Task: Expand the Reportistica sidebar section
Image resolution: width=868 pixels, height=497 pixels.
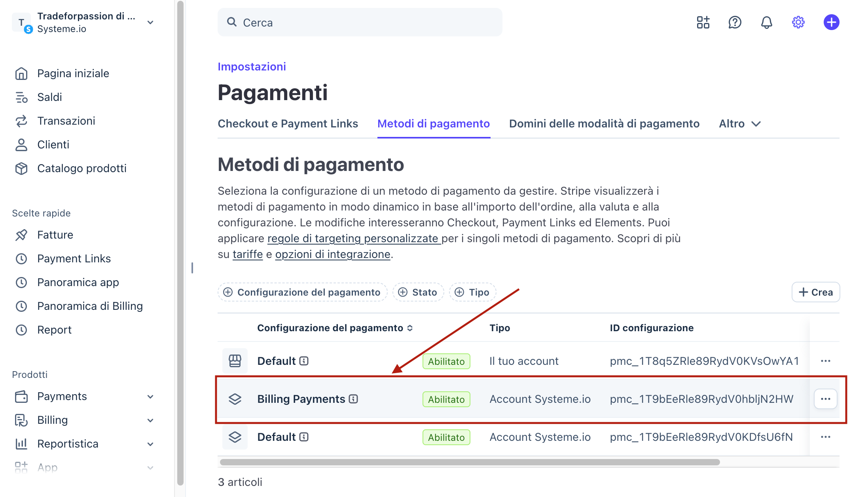Action: (150, 444)
